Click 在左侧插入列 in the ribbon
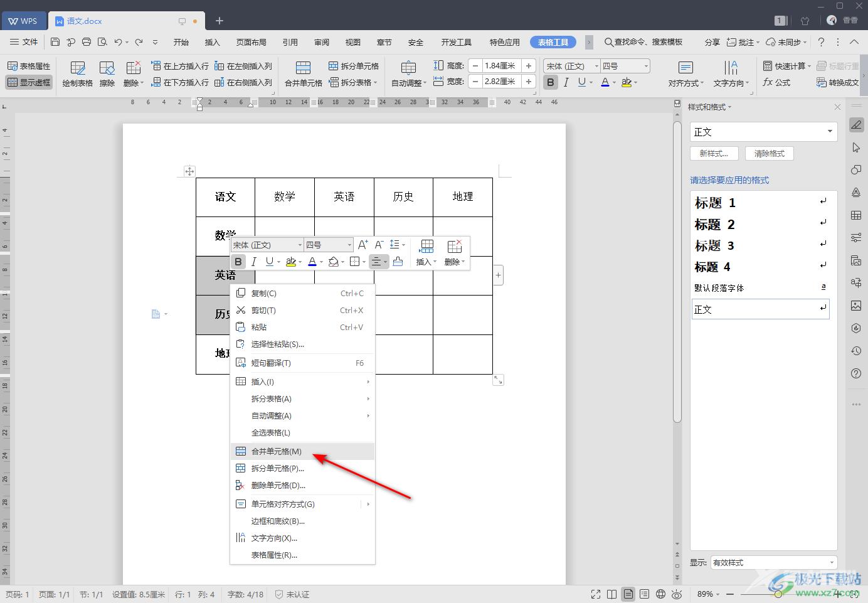Image resolution: width=868 pixels, height=603 pixels. tap(243, 66)
